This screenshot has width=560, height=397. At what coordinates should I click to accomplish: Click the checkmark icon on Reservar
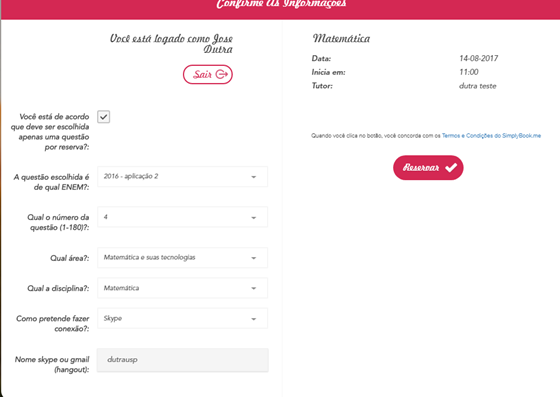point(451,167)
